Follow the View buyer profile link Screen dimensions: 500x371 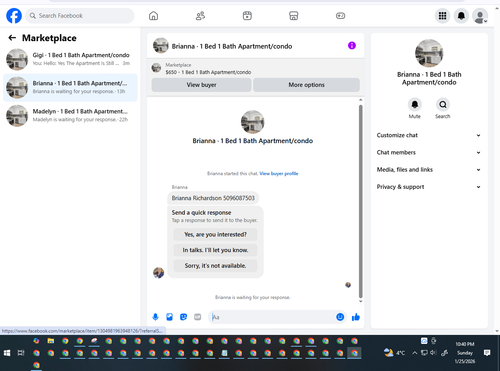[279, 173]
